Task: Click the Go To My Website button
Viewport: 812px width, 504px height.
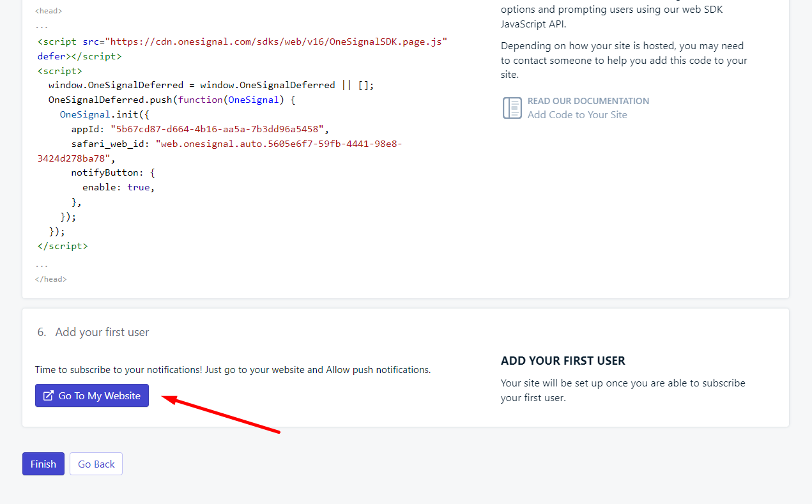Action: [92, 395]
